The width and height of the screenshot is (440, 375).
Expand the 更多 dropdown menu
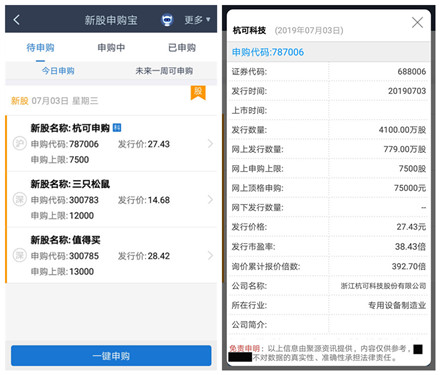coord(197,20)
